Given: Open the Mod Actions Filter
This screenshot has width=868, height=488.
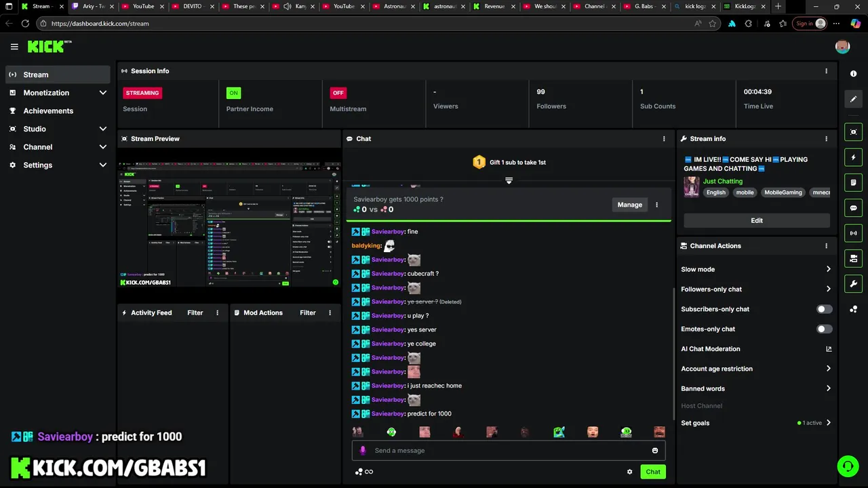Looking at the screenshot, I should pos(308,313).
